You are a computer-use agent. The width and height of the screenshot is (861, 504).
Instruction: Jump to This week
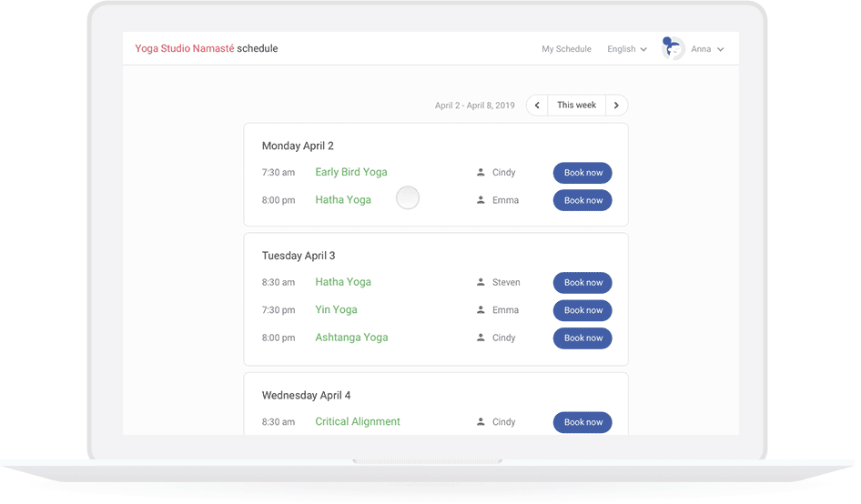tap(576, 106)
